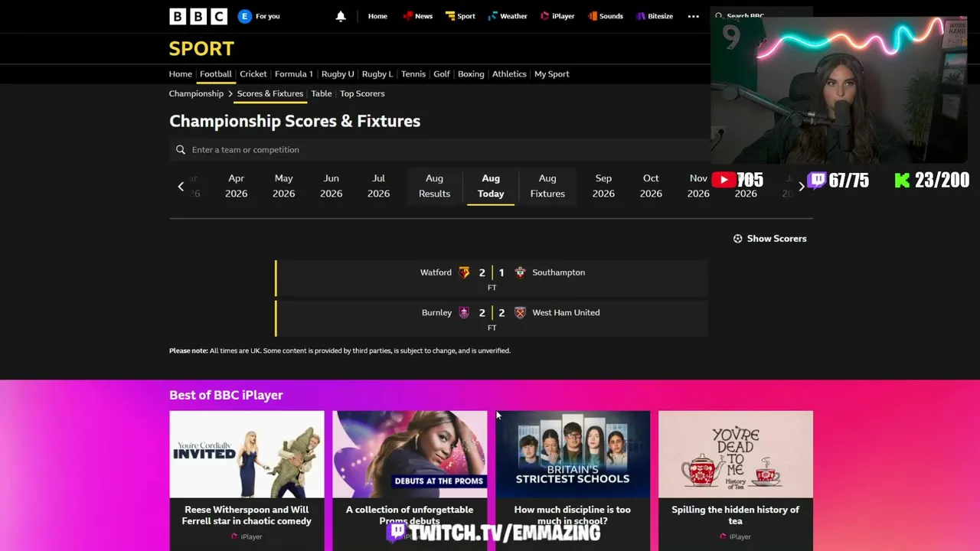The image size is (980, 551).
Task: Open the Cricket section
Action: point(253,74)
